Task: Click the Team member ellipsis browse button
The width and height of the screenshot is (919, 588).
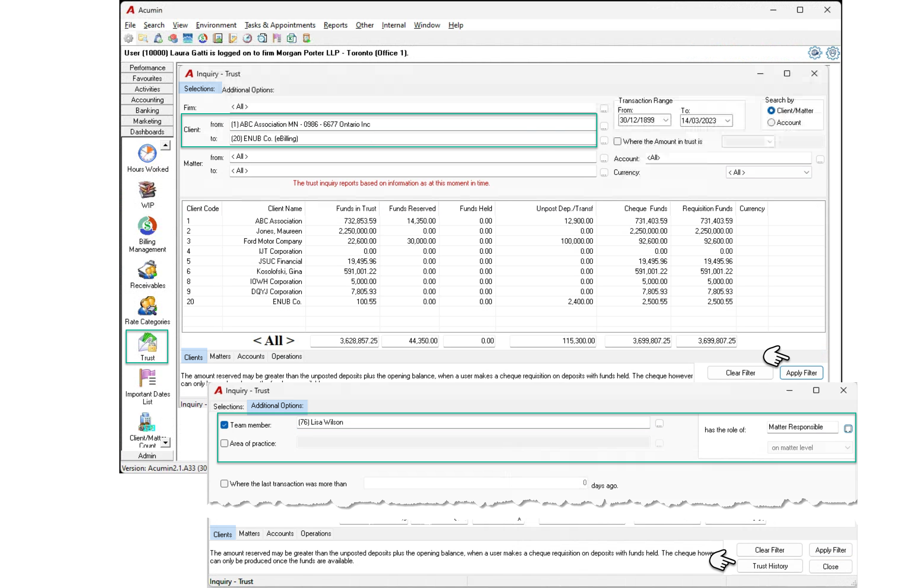Action: (x=659, y=424)
